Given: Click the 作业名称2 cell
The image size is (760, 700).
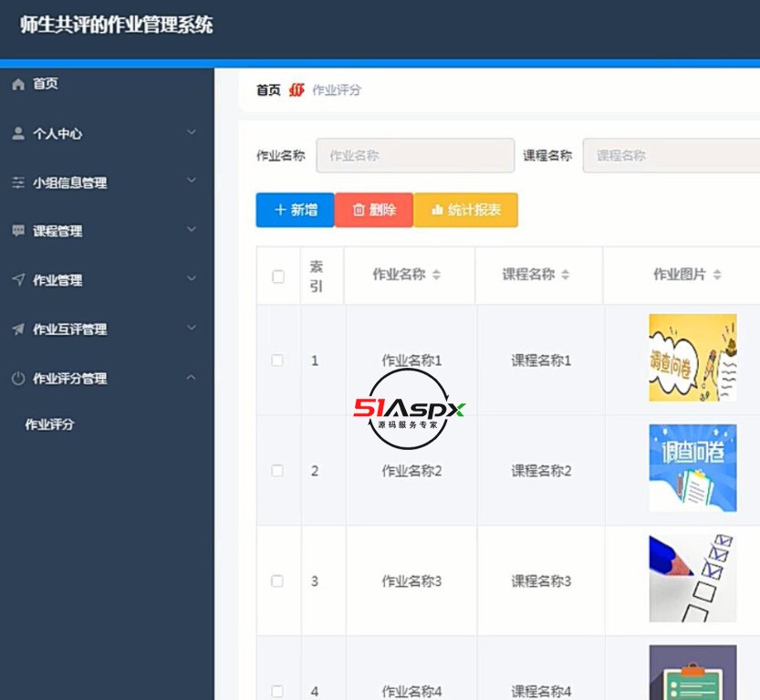Looking at the screenshot, I should [411, 471].
